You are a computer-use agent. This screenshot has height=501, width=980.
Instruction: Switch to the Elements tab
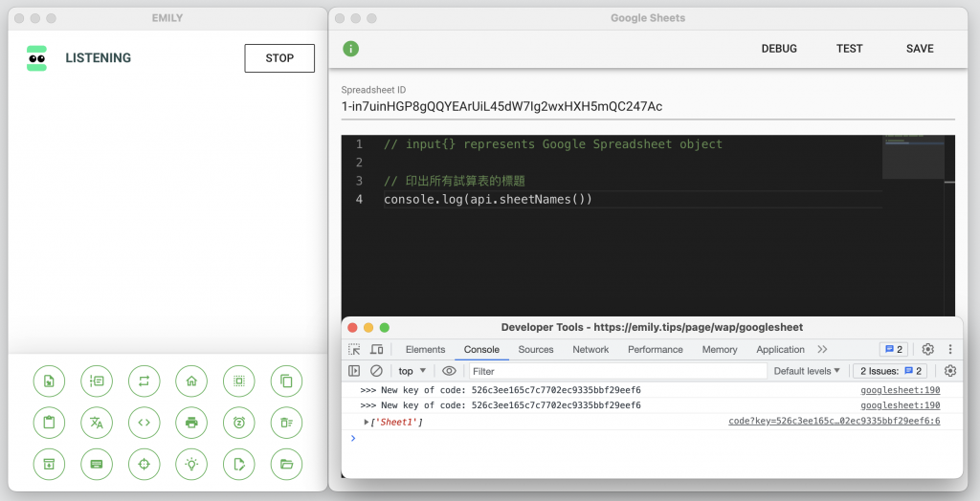[x=425, y=349]
